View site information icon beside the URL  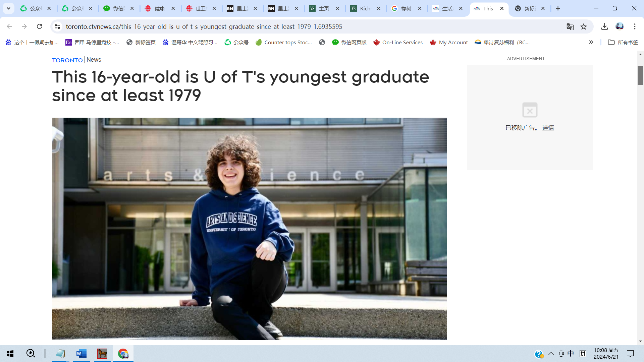click(57, 26)
